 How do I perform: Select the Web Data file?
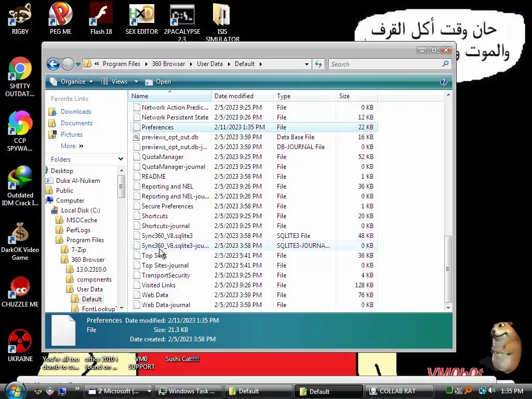pyautogui.click(x=155, y=295)
